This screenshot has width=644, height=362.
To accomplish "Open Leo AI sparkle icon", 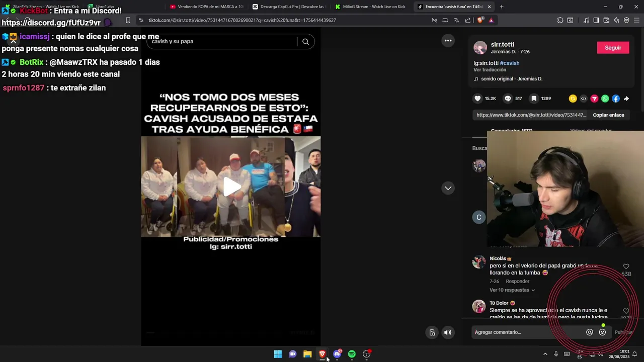I will click(x=616, y=20).
